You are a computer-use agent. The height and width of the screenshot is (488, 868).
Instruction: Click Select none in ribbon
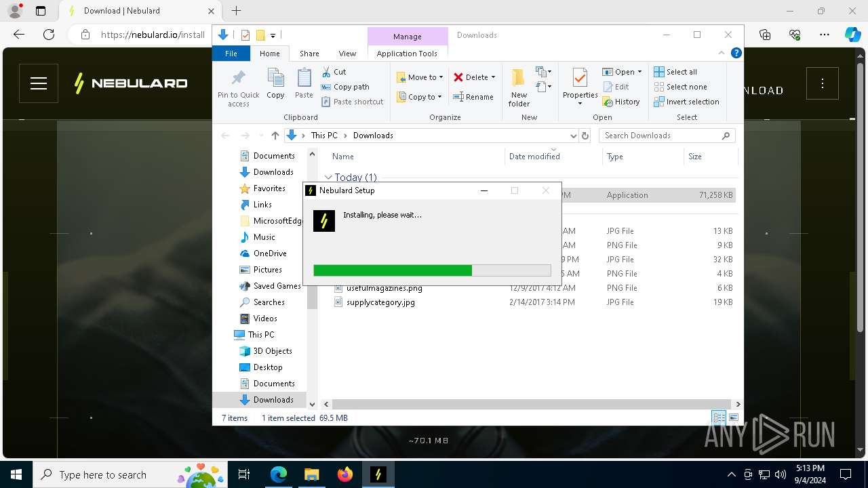[680, 87]
